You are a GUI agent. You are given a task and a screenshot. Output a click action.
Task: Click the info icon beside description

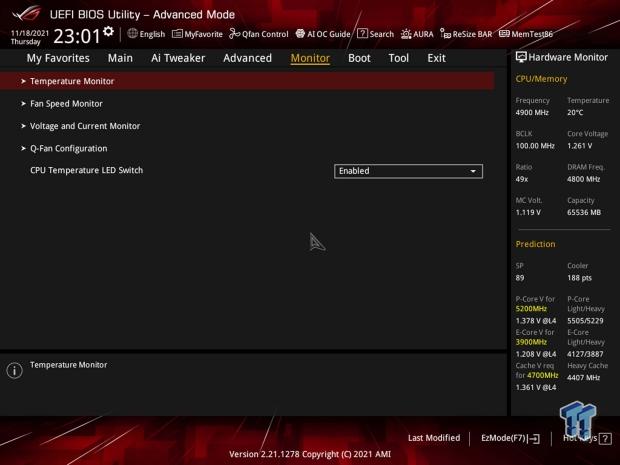[15, 370]
